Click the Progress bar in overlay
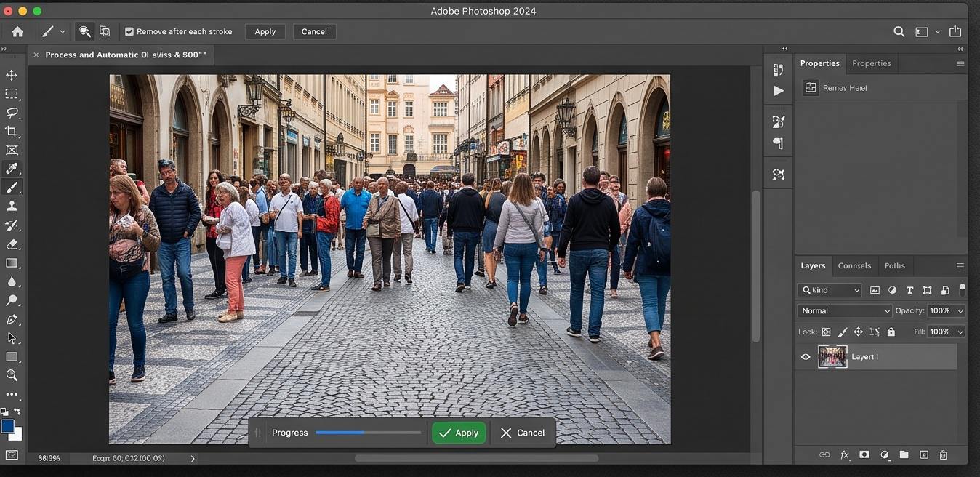 coord(369,433)
